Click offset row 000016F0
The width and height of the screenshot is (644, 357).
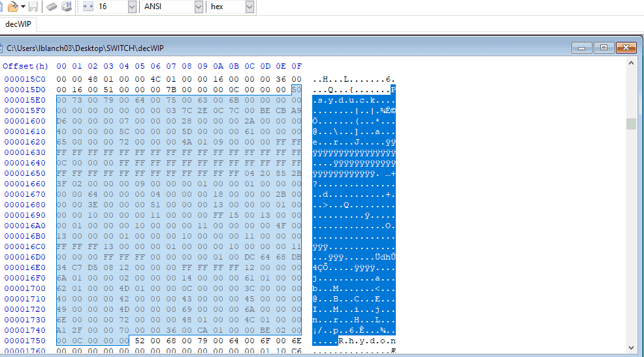click(25, 278)
